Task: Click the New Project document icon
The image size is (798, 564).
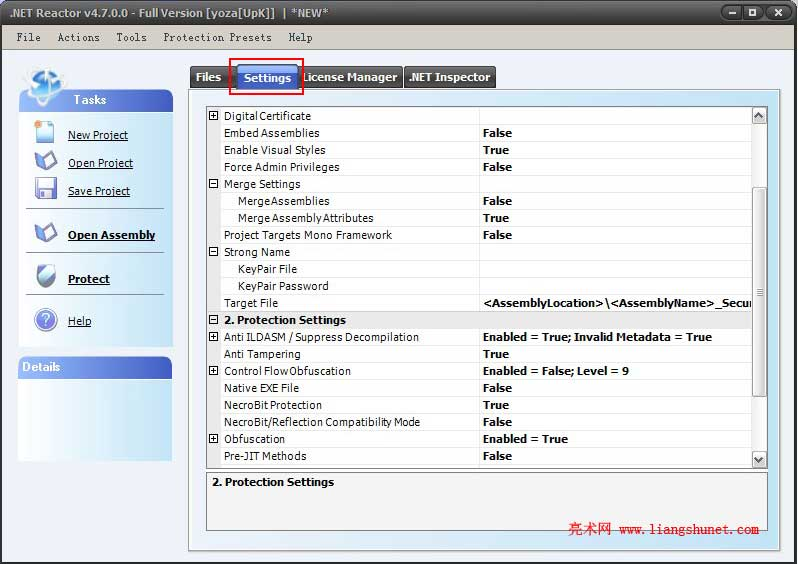Action: pos(45,132)
